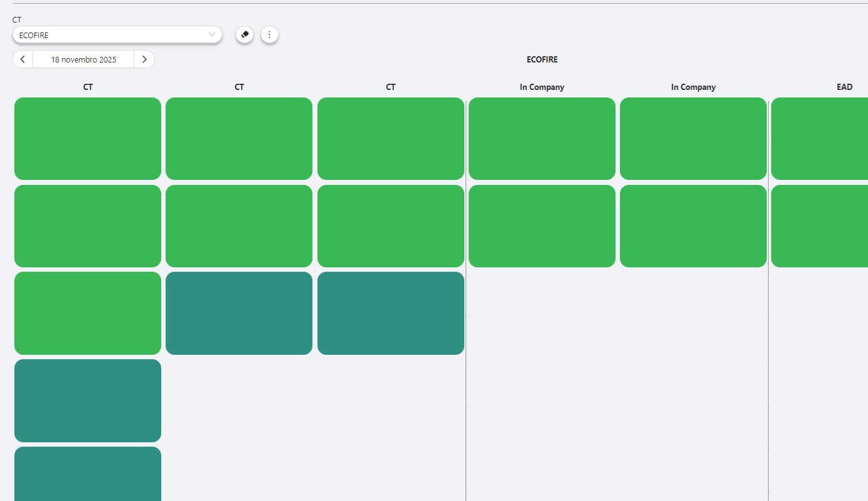Open the top card in the third CT column
The image size is (868, 501).
(391, 139)
